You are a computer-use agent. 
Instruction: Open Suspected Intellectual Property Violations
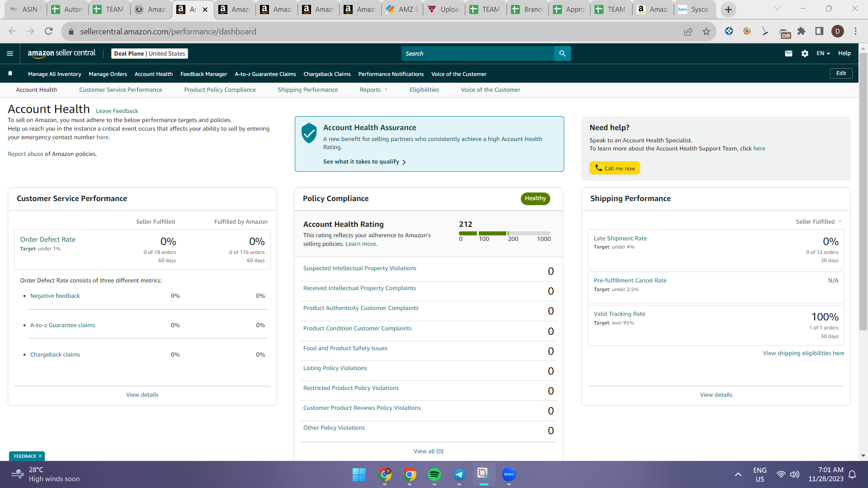(x=360, y=268)
